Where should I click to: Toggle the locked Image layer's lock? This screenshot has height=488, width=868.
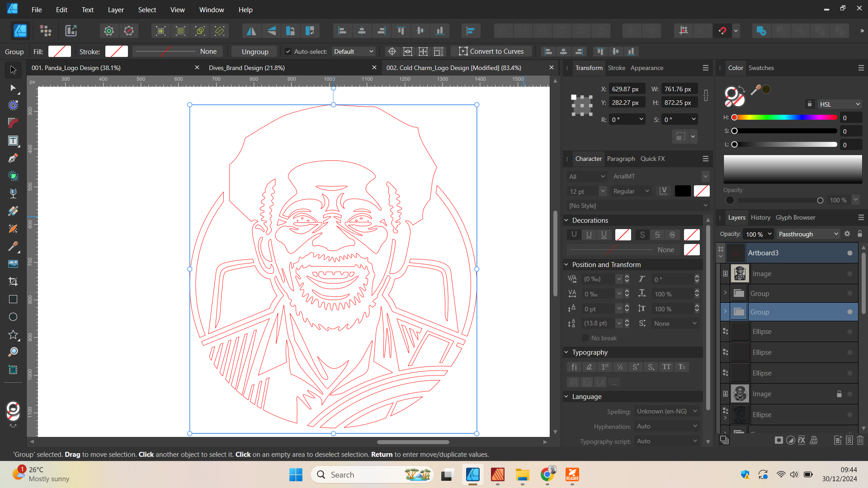(x=839, y=394)
